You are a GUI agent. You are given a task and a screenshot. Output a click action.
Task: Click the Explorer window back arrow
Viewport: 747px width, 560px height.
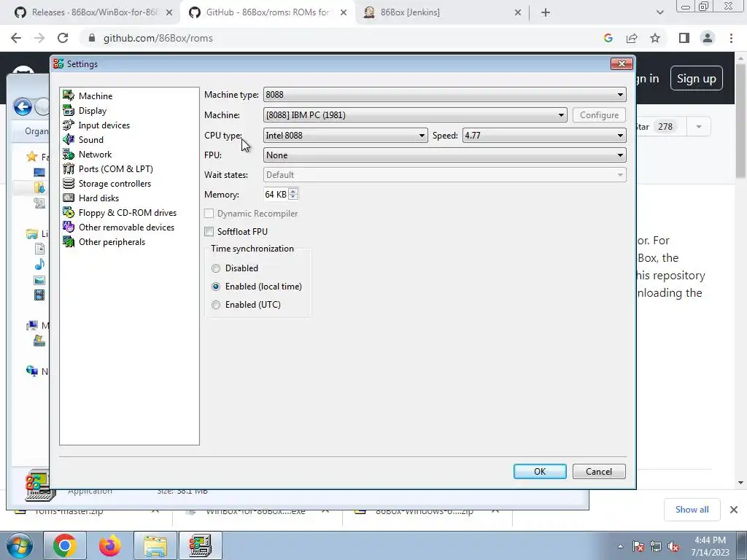tap(23, 106)
